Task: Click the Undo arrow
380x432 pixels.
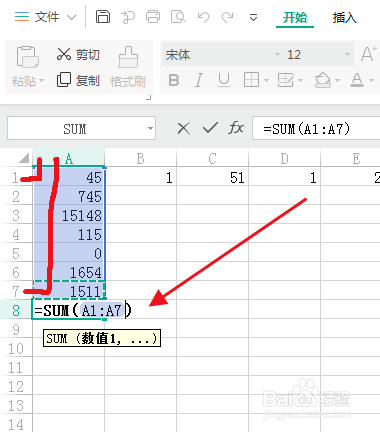Action: point(203,17)
